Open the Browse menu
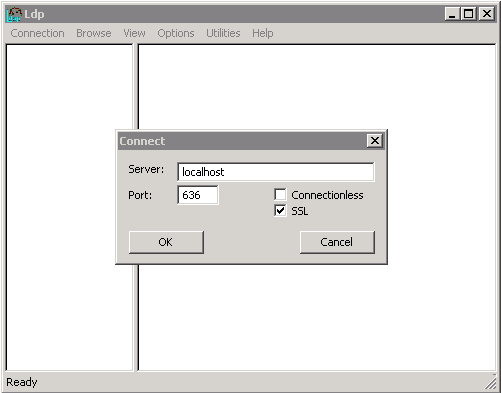This screenshot has width=501, height=393. pyautogui.click(x=94, y=33)
